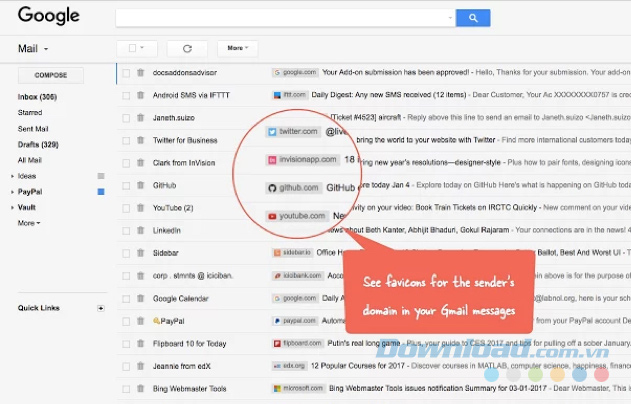Open the Starred folder

click(x=30, y=113)
